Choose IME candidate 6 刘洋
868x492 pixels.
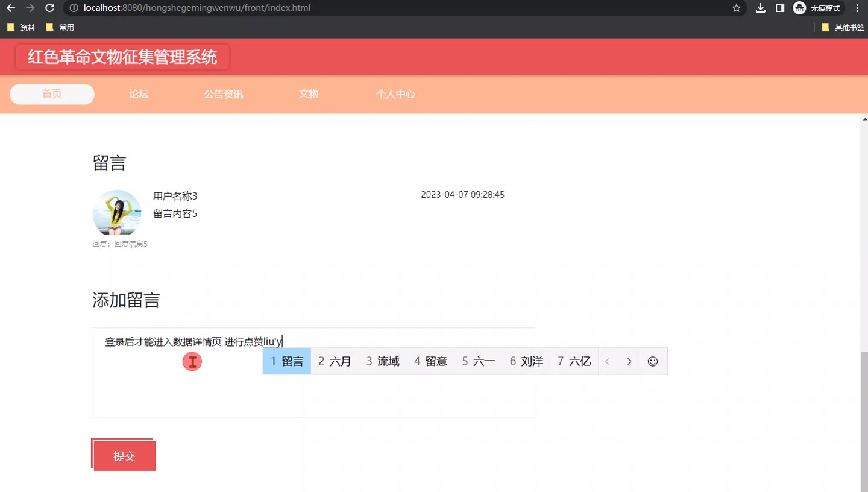(x=526, y=362)
